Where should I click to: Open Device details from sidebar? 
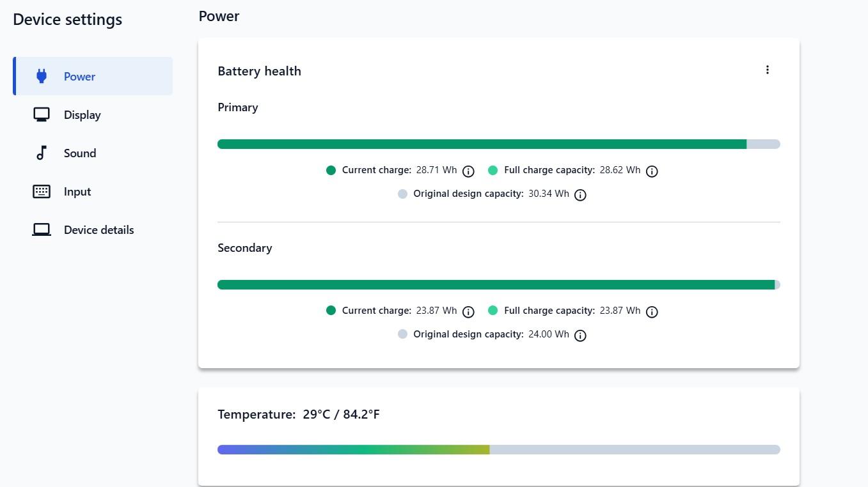(x=93, y=230)
